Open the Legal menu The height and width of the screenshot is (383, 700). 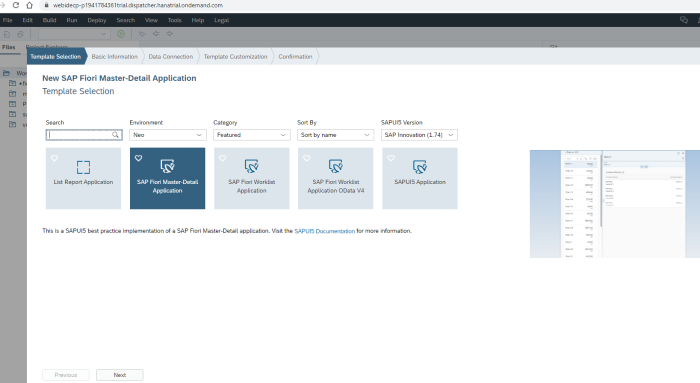(221, 20)
